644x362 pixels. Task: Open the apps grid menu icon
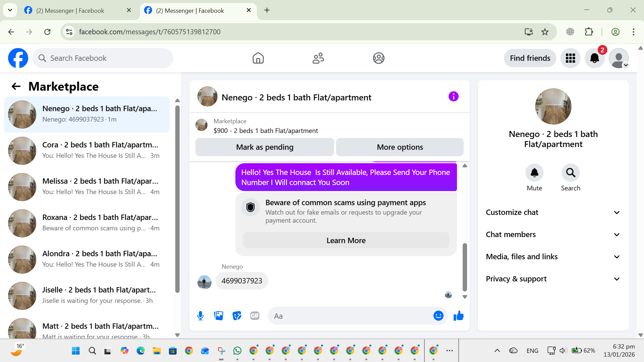570,58
